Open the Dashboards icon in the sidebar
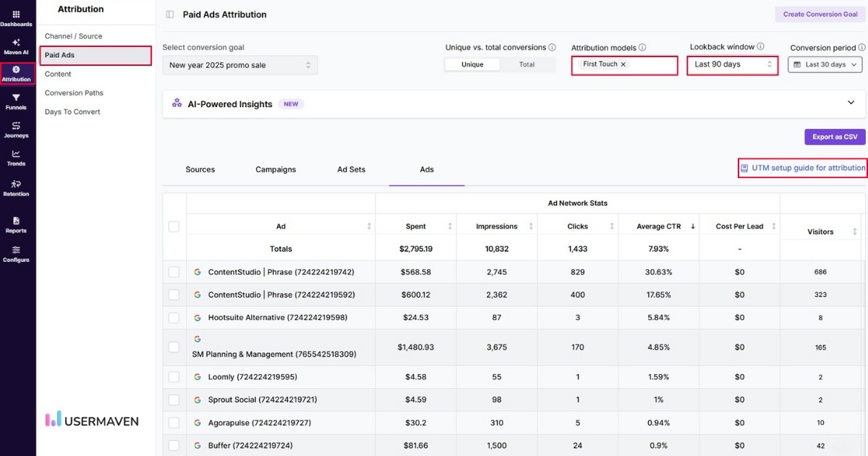The width and height of the screenshot is (868, 456). click(x=16, y=16)
